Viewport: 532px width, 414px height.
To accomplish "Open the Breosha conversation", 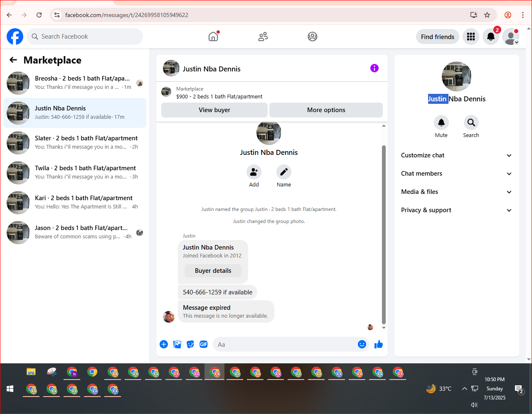I will pos(75,83).
